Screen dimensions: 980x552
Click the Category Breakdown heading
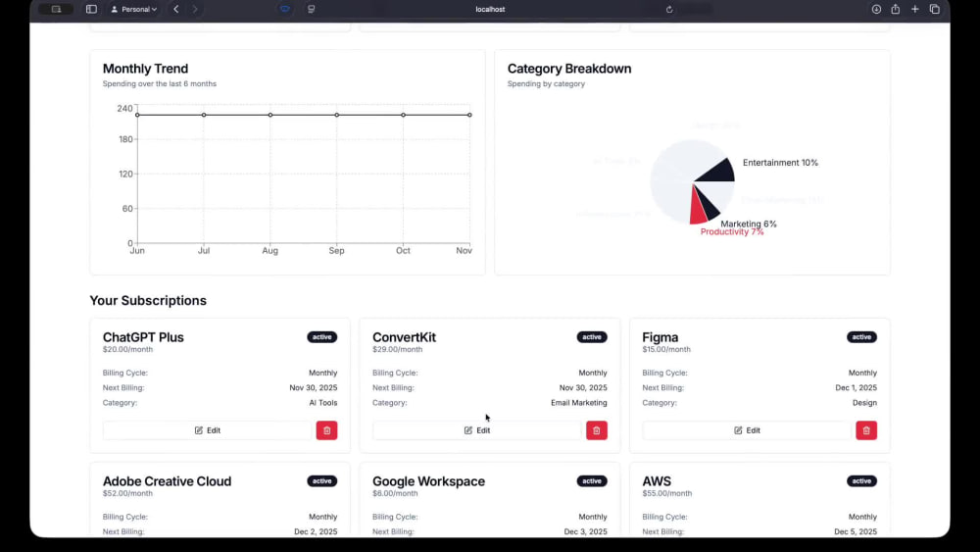[569, 69]
